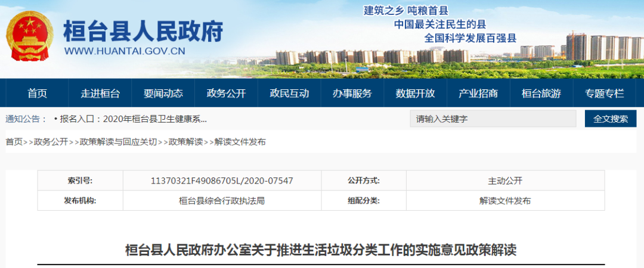This screenshot has height=268, width=644.
Task: Open 专题专栏 in the navigation bar
Action: 605,94
